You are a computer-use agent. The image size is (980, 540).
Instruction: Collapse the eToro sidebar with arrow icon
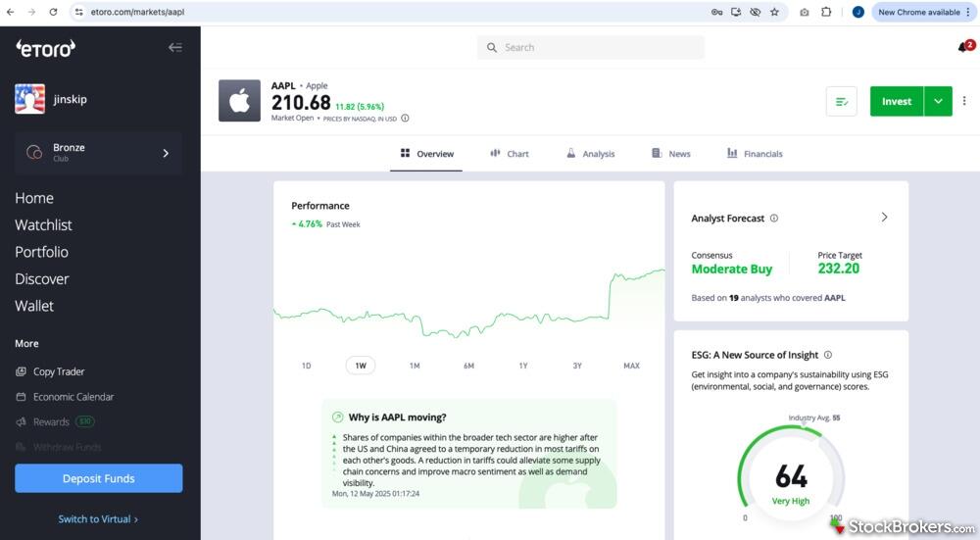(174, 47)
